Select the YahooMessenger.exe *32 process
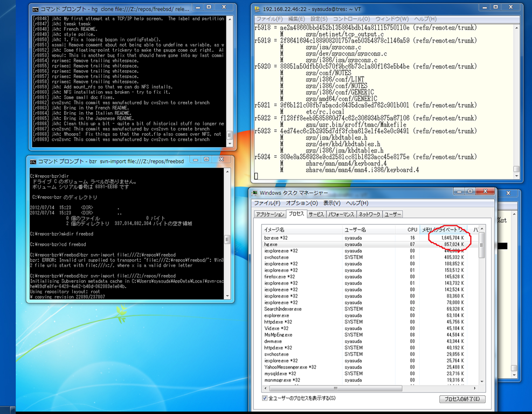The height and width of the screenshot is (414, 532). click(370, 367)
